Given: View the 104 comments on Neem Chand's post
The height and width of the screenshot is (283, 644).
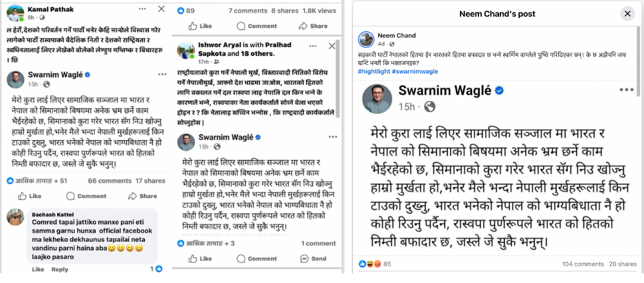Looking at the screenshot, I should [583, 264].
